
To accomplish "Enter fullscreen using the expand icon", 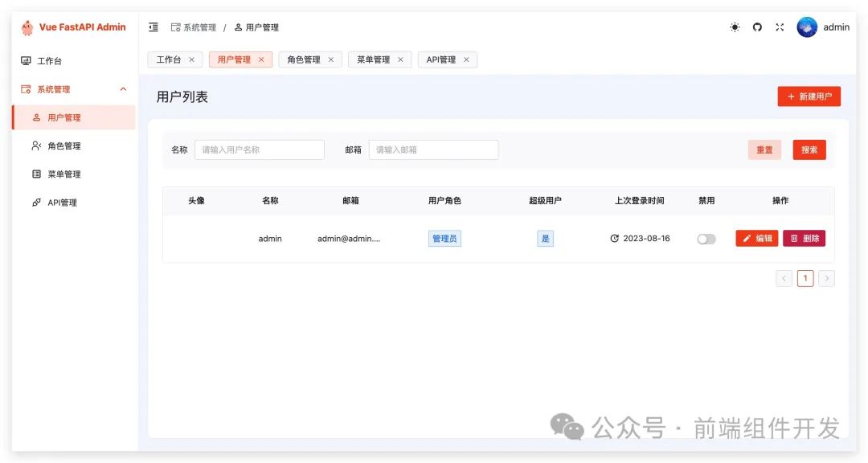I will coord(779,27).
